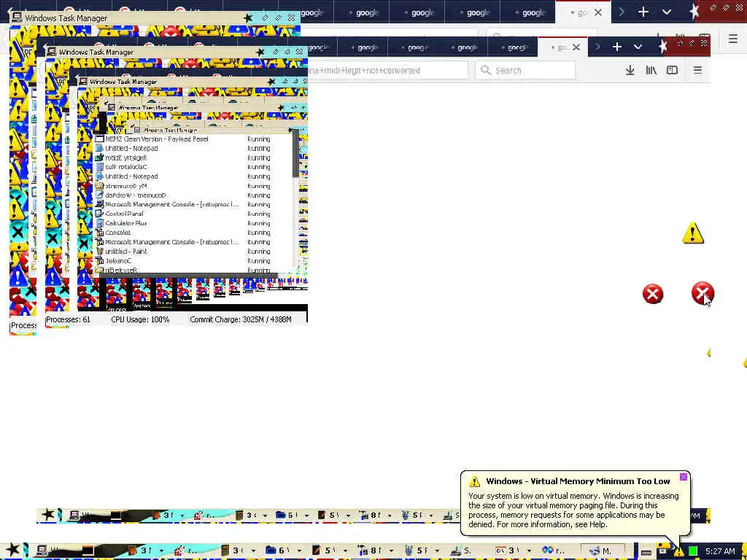Click the red error icon under the cursor
The image size is (747, 560).
pos(703,293)
